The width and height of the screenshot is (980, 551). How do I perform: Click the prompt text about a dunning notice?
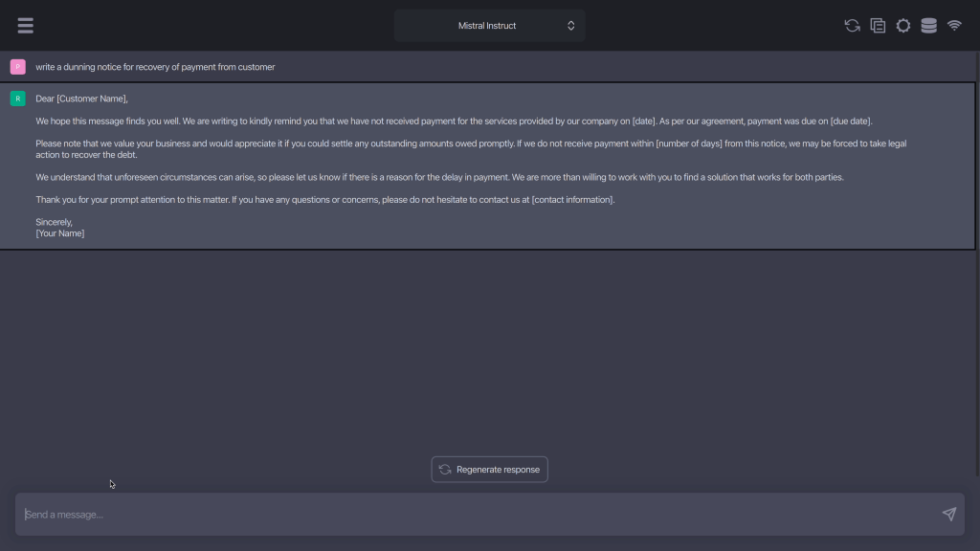155,67
